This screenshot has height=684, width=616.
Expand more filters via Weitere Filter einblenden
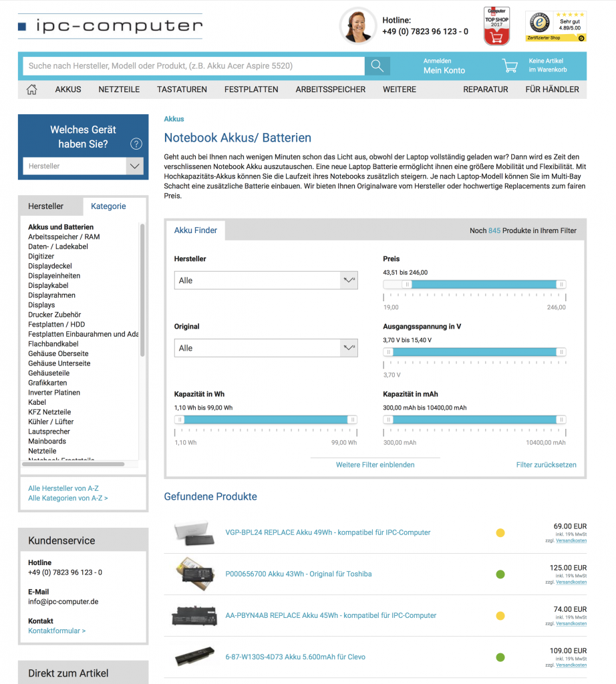pos(375,465)
